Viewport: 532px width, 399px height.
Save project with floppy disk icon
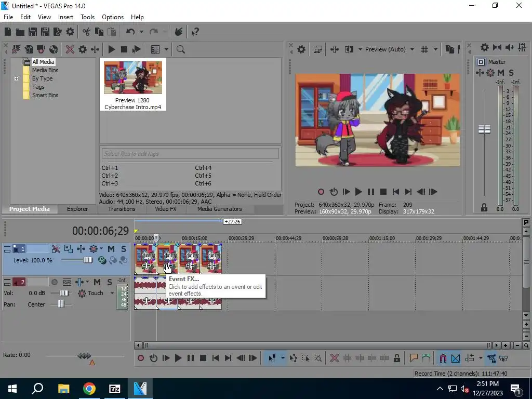[x=33, y=32]
